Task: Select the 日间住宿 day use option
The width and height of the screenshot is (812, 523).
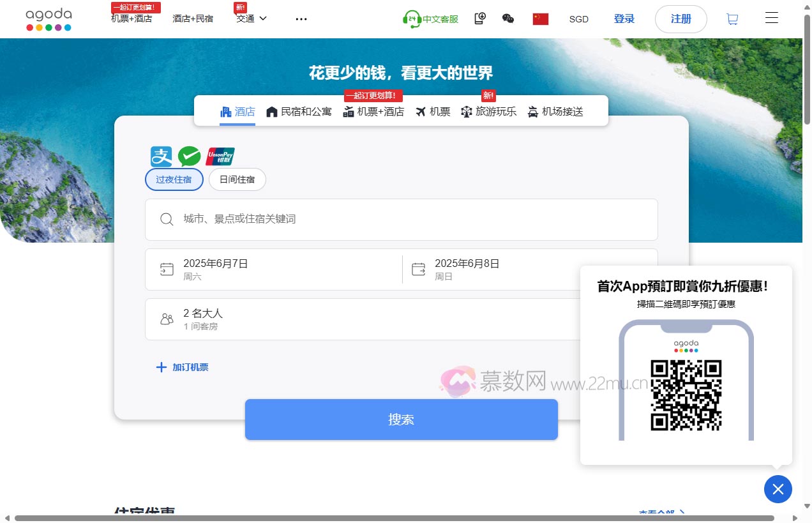Action: coord(237,179)
